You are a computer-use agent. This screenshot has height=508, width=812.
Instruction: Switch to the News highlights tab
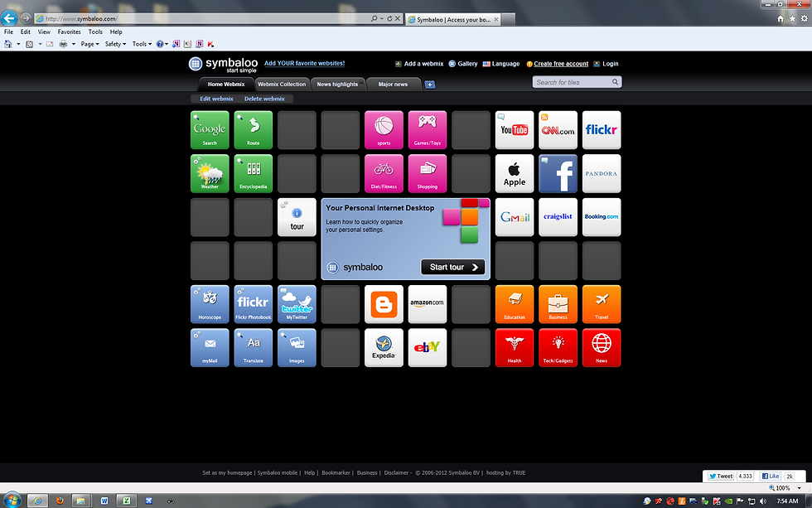[x=337, y=83]
